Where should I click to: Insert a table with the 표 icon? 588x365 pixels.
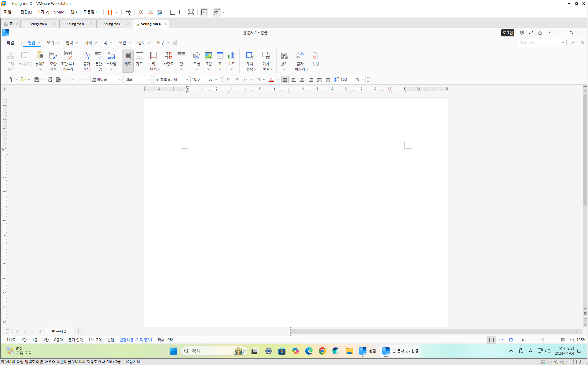[220, 56]
